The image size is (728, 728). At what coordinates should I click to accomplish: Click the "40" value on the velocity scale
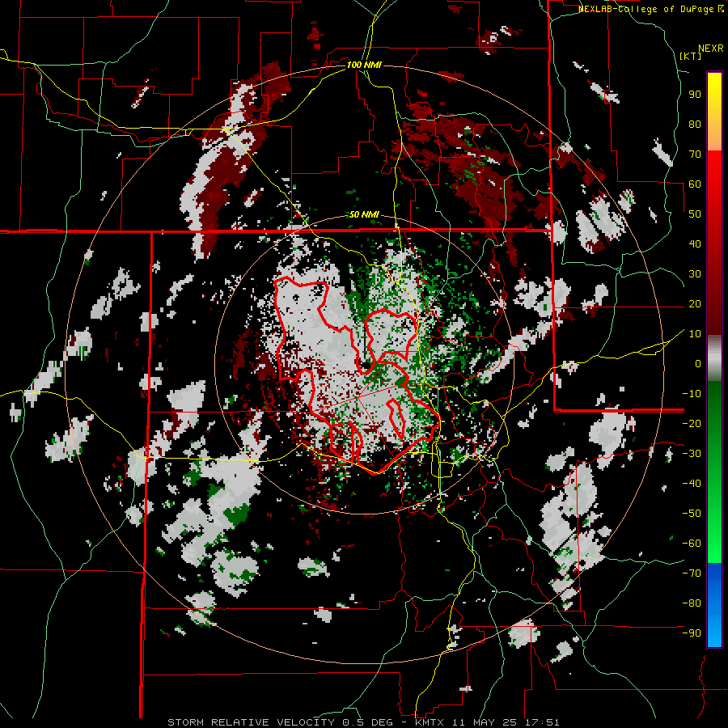tap(695, 244)
